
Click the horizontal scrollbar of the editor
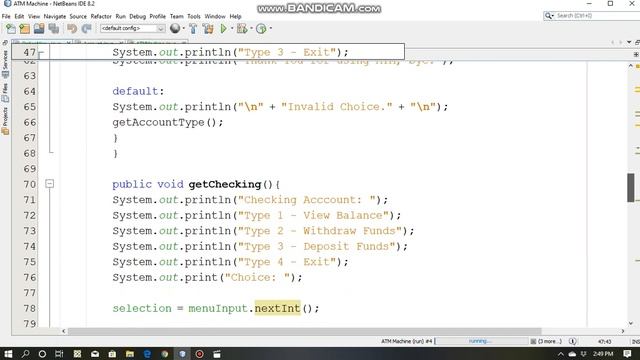(304, 331)
